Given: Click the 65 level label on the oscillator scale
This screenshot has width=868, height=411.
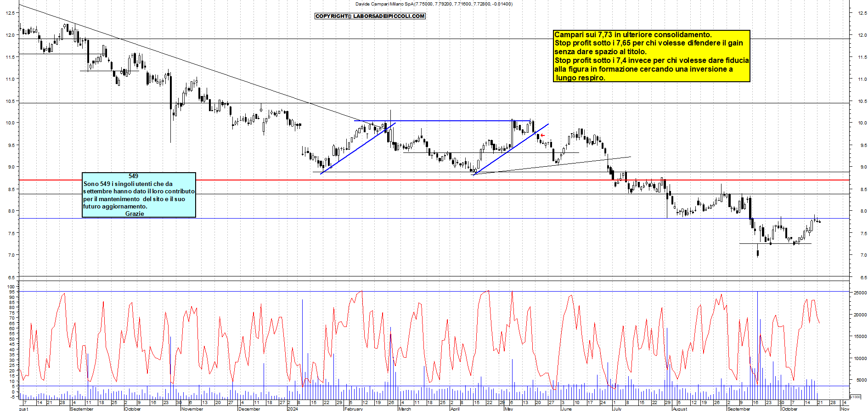Looking at the screenshot, I should 12,323.
